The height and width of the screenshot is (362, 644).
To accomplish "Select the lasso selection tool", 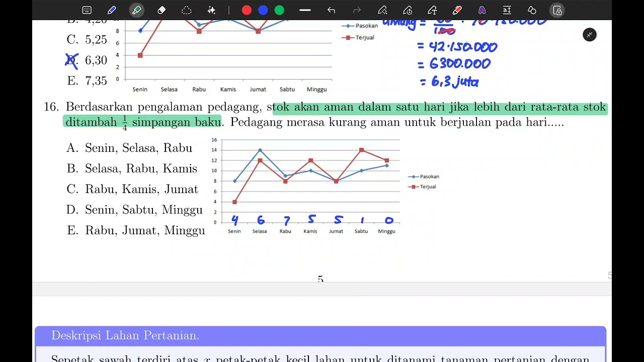I will point(187,10).
